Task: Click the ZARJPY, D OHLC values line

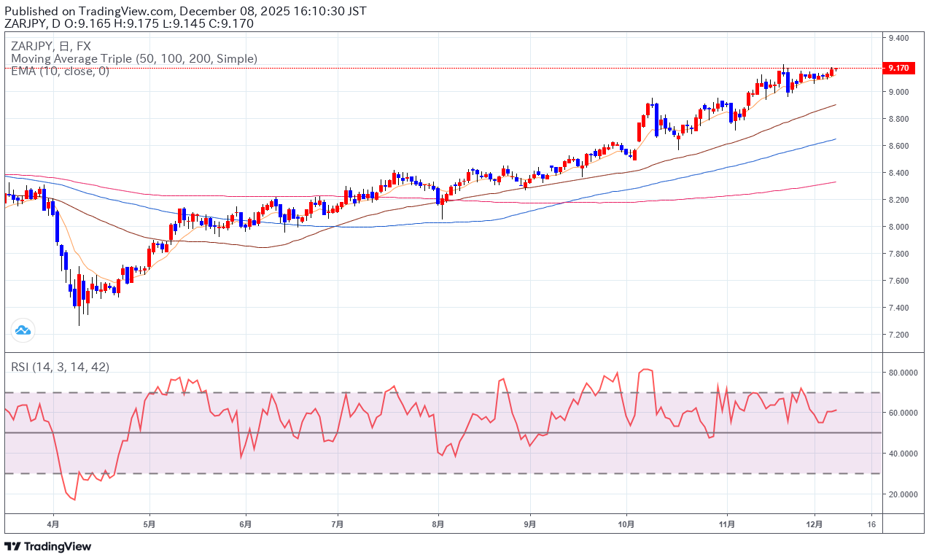Action: [x=129, y=23]
